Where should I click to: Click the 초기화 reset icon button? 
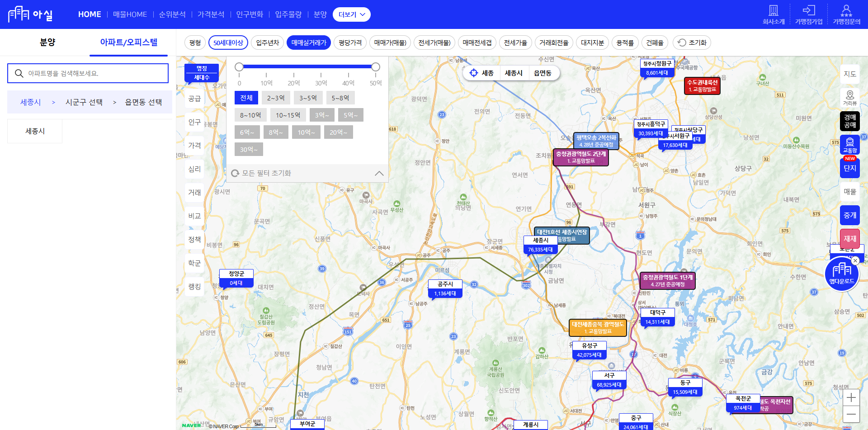(x=692, y=43)
